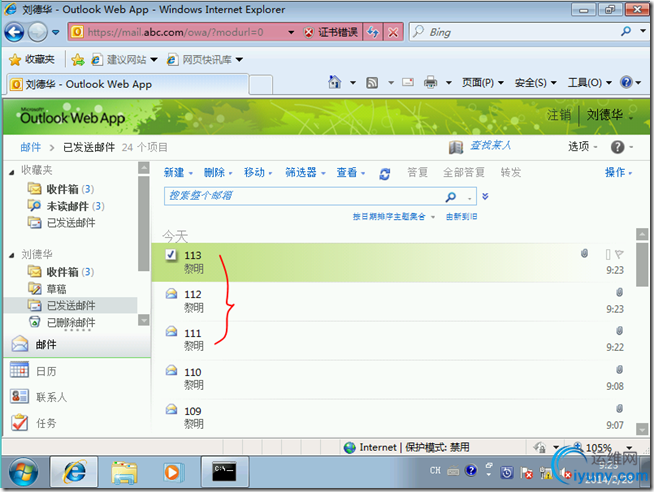Click the message list scroll down arrow
Screen dimensions: 654x492
point(642,428)
